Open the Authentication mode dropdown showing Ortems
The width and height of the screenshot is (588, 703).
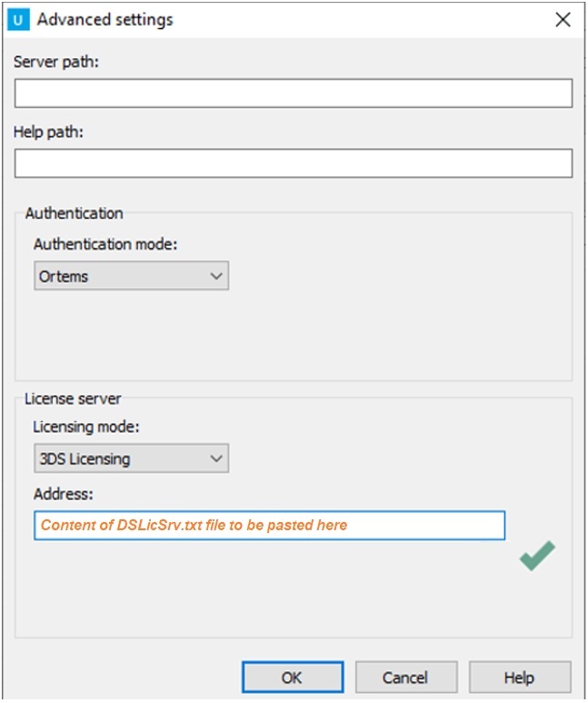[131, 276]
